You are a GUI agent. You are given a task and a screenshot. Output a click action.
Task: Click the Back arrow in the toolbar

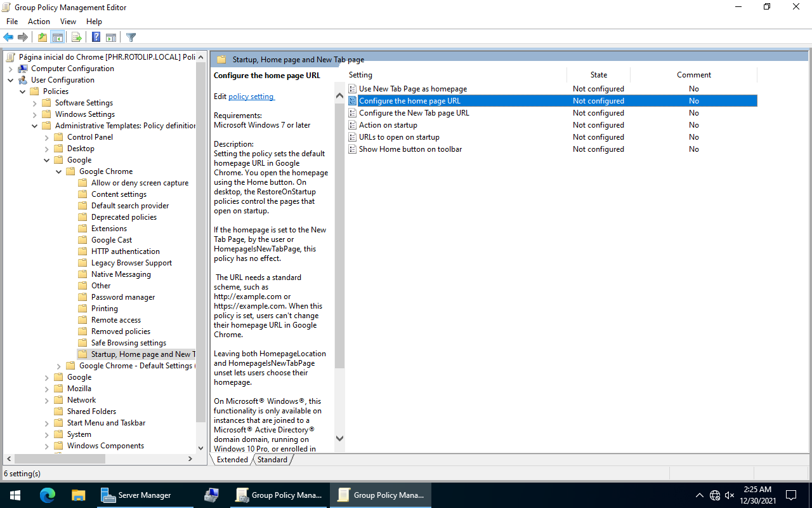tap(8, 37)
